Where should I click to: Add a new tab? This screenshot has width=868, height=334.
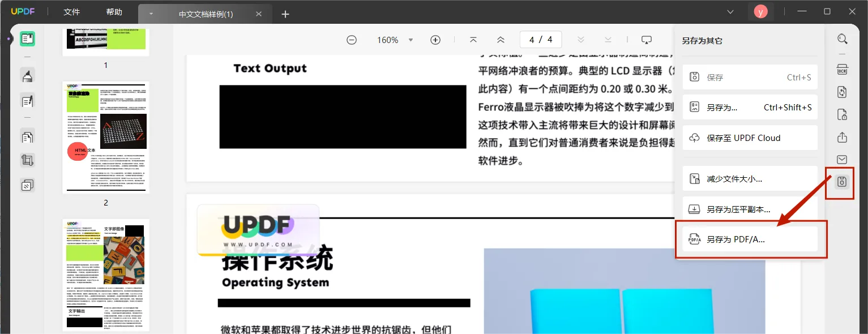point(285,14)
